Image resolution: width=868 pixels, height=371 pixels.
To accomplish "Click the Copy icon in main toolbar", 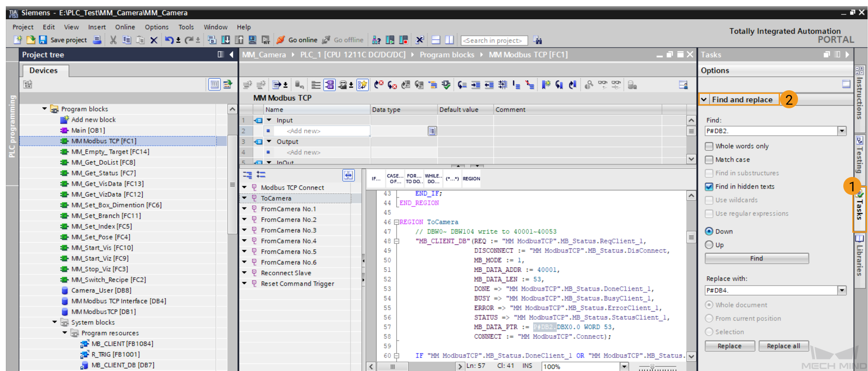I will pos(127,40).
